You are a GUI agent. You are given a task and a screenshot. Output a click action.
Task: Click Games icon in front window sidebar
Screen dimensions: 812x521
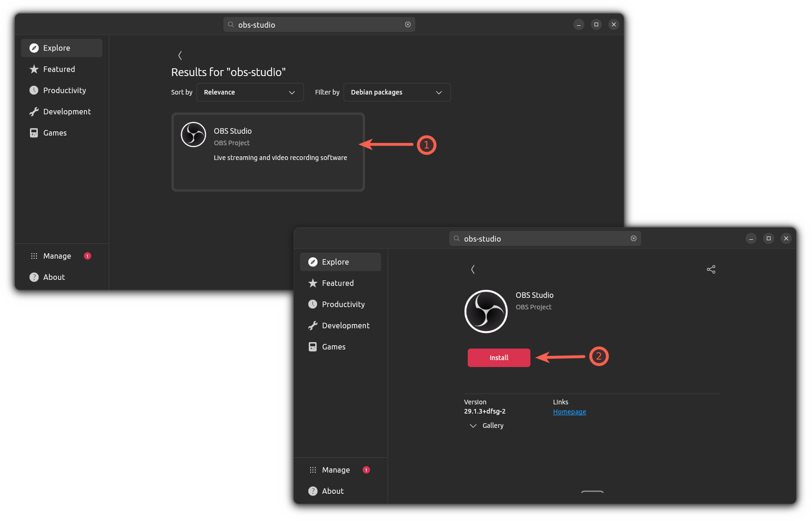point(313,347)
